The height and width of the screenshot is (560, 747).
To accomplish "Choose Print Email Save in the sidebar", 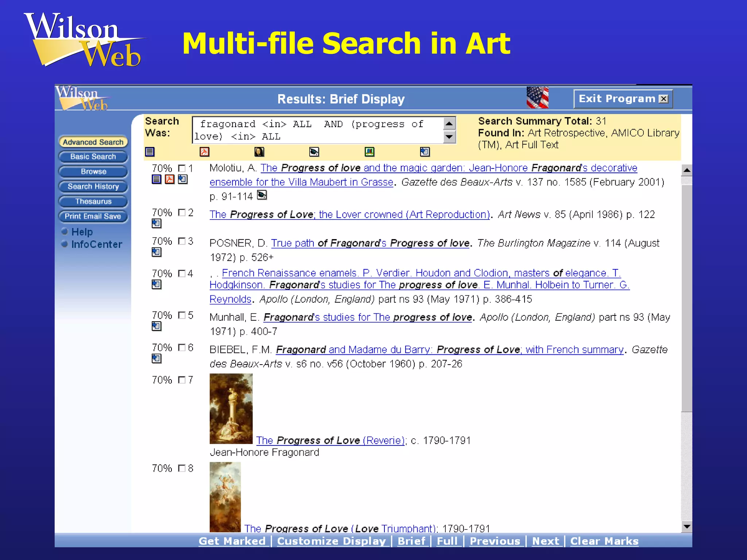I will pyautogui.click(x=93, y=217).
